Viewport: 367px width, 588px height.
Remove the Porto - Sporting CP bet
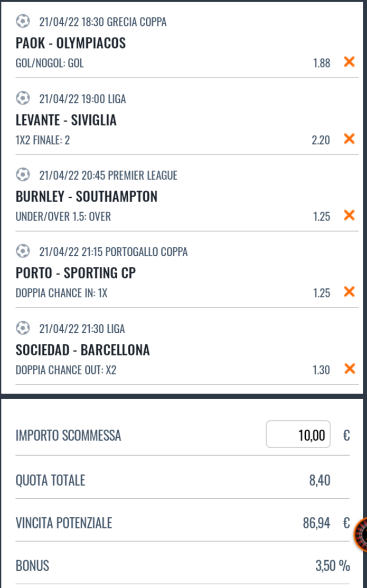(x=349, y=292)
